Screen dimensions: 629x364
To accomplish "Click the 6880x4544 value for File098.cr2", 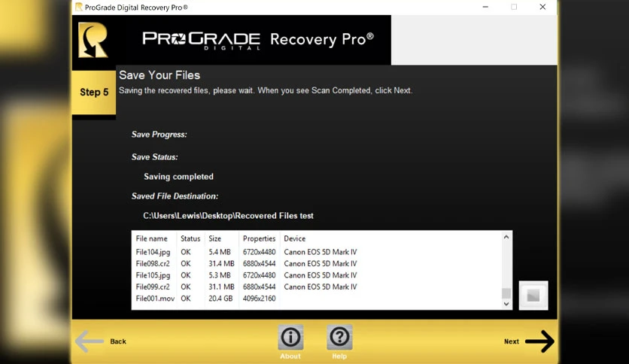I will click(259, 264).
